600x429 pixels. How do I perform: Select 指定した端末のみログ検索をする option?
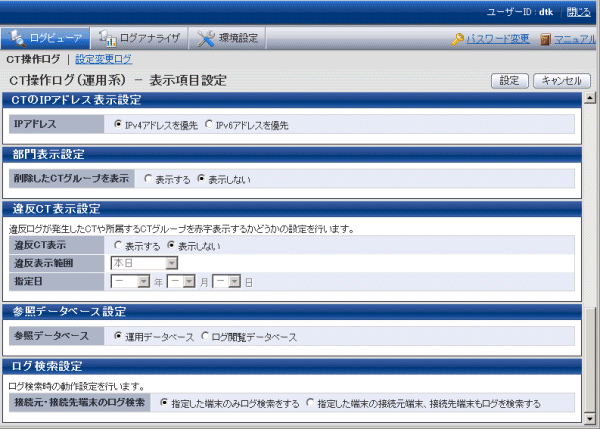click(x=164, y=403)
